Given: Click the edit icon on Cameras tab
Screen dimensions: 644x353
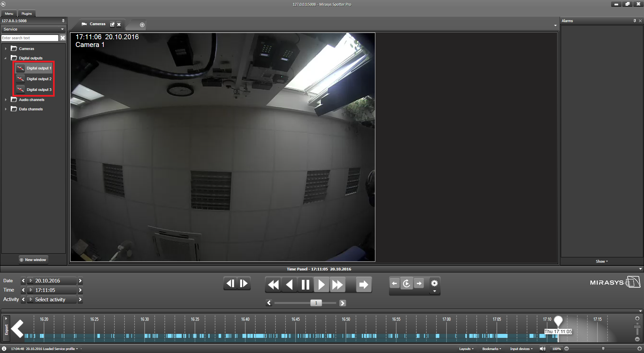Looking at the screenshot, I should pos(112,24).
